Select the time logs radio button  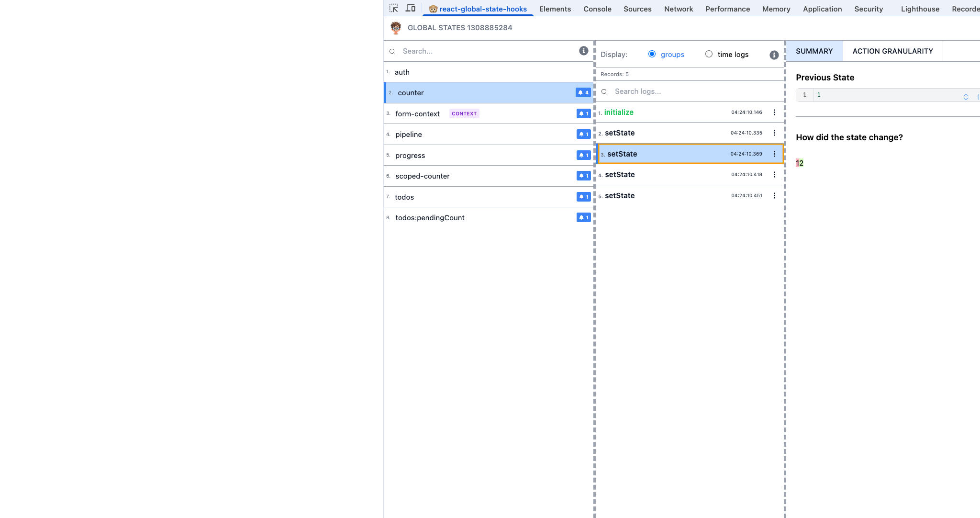pyautogui.click(x=709, y=54)
